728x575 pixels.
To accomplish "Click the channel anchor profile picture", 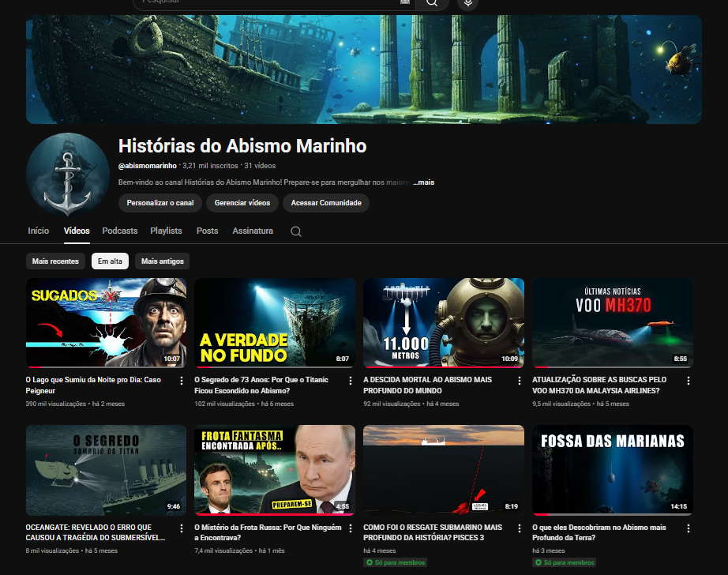I will [x=68, y=175].
